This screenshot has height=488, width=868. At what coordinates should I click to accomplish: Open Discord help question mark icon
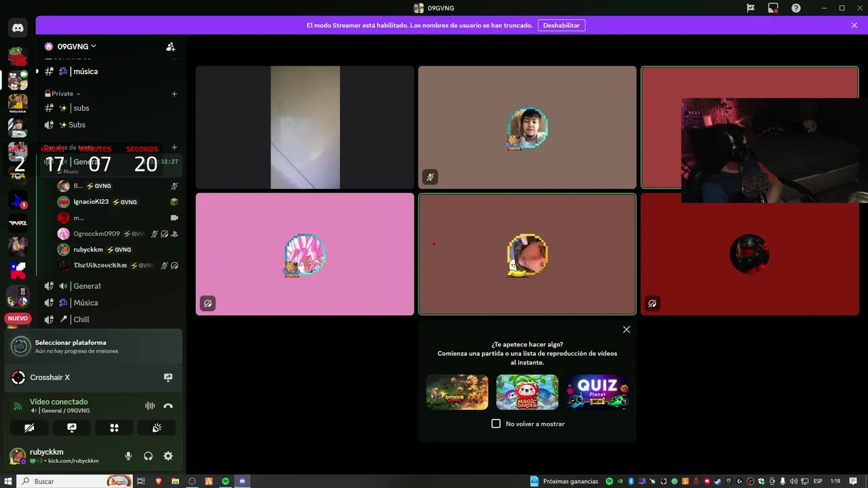point(796,8)
